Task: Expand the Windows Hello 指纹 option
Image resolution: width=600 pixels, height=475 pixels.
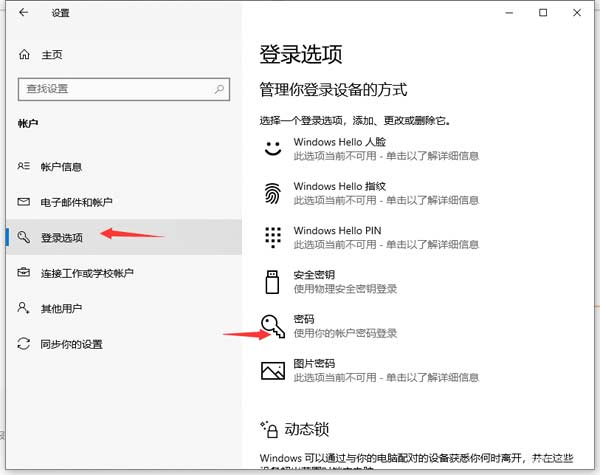Action: coord(371,193)
